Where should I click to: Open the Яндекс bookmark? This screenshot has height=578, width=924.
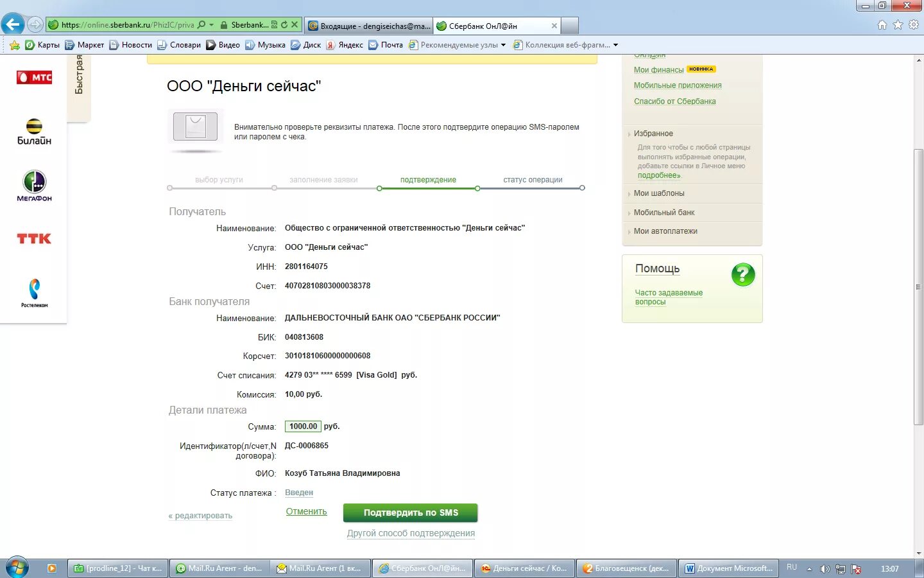344,45
